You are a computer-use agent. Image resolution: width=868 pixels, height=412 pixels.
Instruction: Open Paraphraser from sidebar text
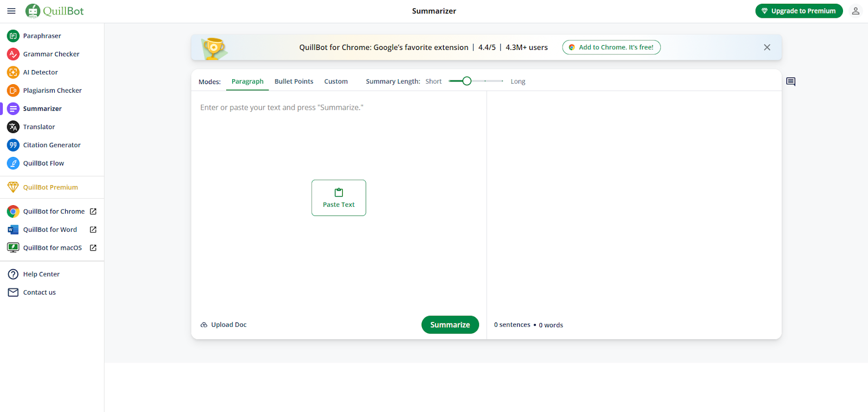click(x=42, y=36)
